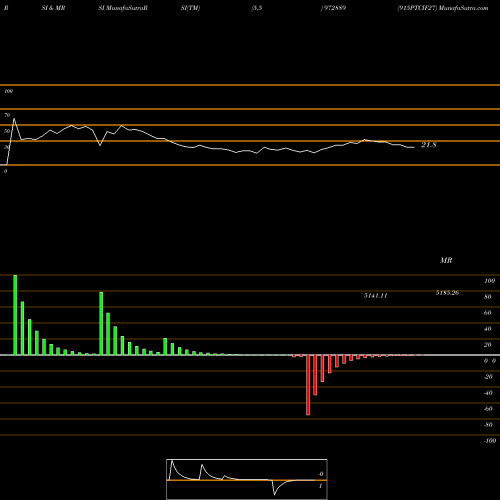500x500 pixels.
Task: Select the tallest green MR histogram bar
Action: [15, 315]
